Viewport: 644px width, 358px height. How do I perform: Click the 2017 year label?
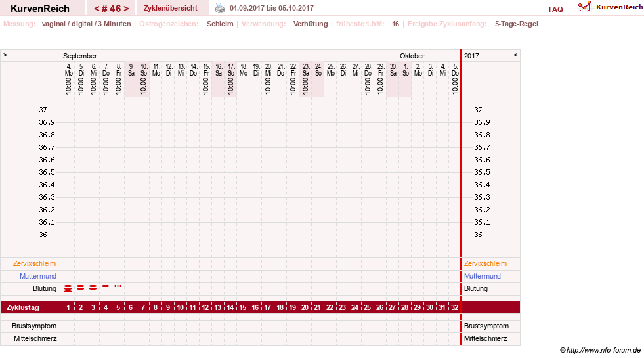471,56
